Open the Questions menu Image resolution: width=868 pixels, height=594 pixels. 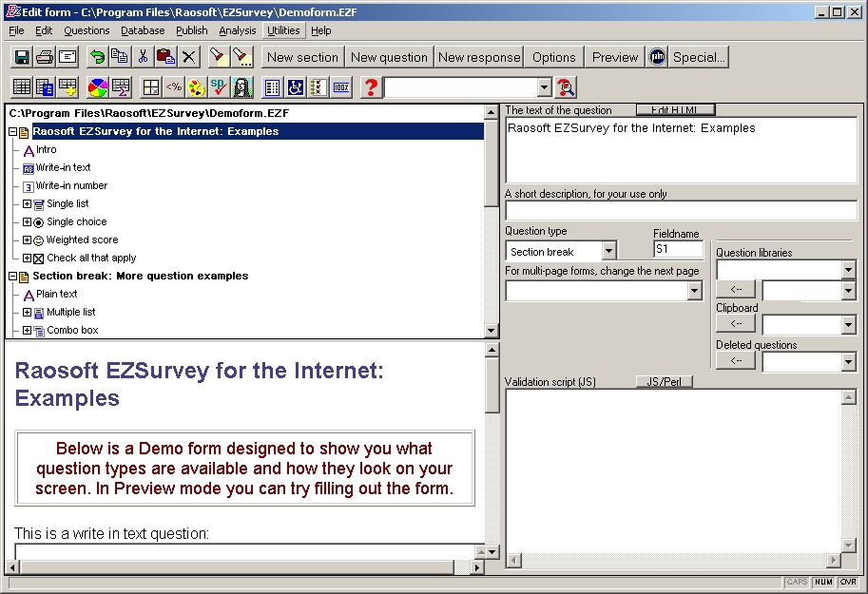(x=87, y=30)
